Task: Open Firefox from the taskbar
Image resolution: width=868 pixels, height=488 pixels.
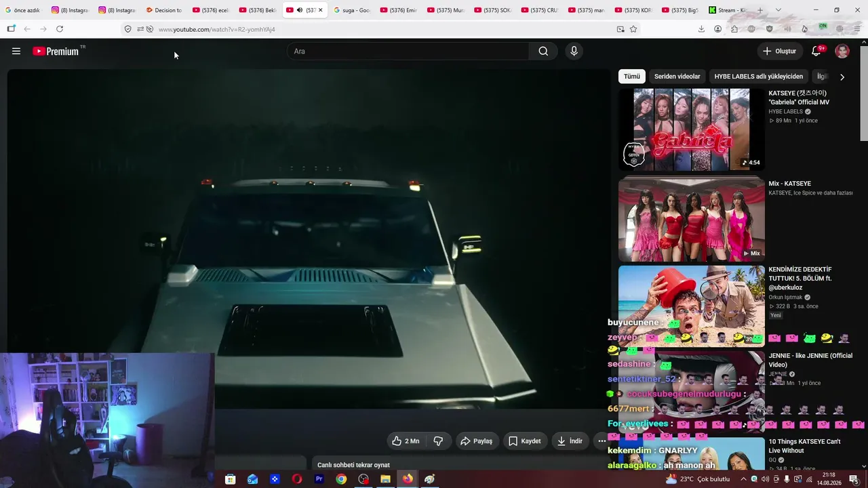Action: click(x=408, y=479)
